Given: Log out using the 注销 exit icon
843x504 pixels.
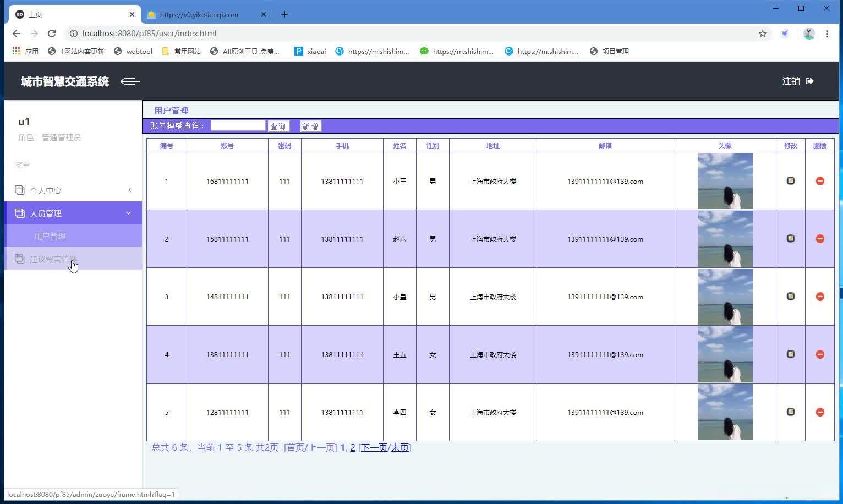Looking at the screenshot, I should point(809,81).
